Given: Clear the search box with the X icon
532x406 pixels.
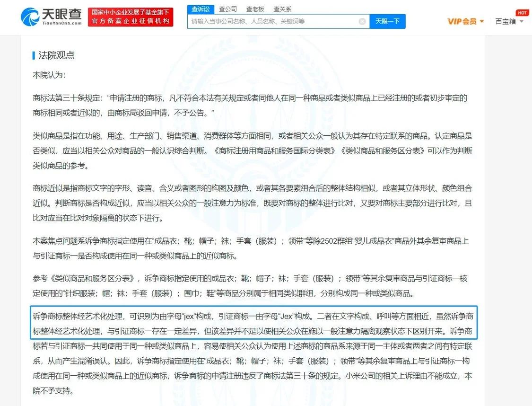Looking at the screenshot, I should (362, 21).
